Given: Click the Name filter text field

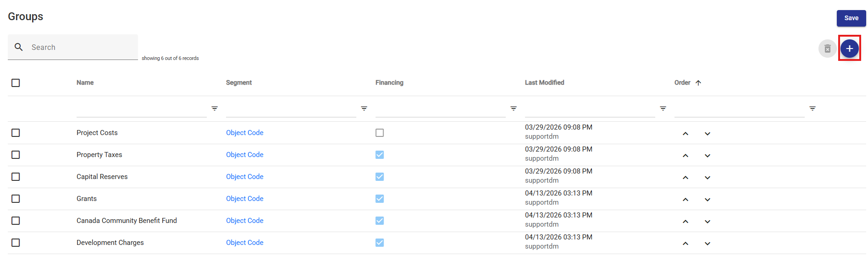Looking at the screenshot, I should (141, 109).
